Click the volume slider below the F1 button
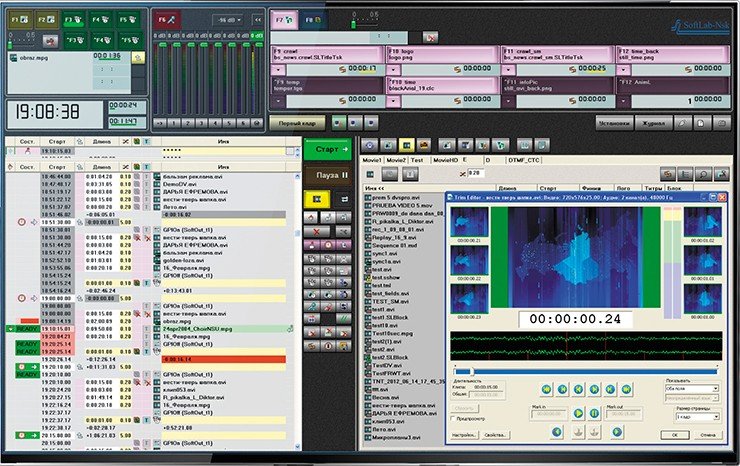740x466 pixels. click(x=10, y=46)
